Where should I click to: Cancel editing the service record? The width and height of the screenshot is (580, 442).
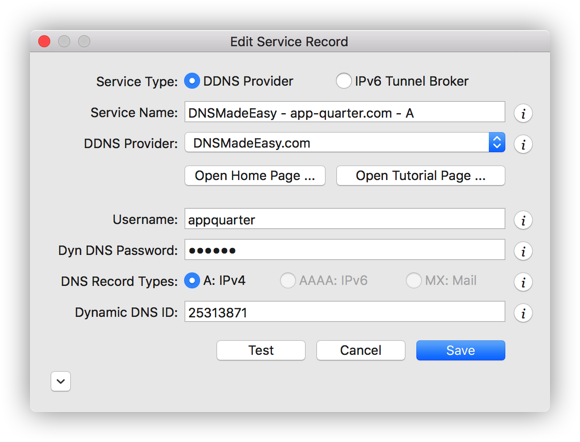point(361,350)
